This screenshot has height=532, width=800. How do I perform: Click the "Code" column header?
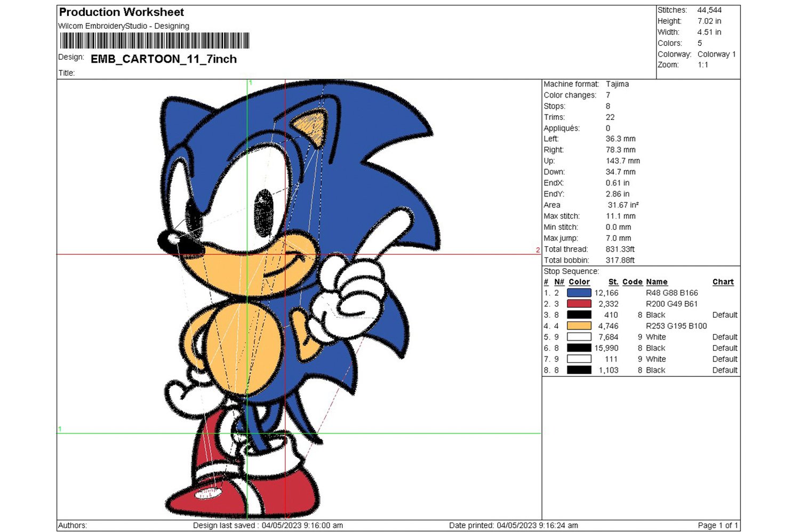point(633,282)
